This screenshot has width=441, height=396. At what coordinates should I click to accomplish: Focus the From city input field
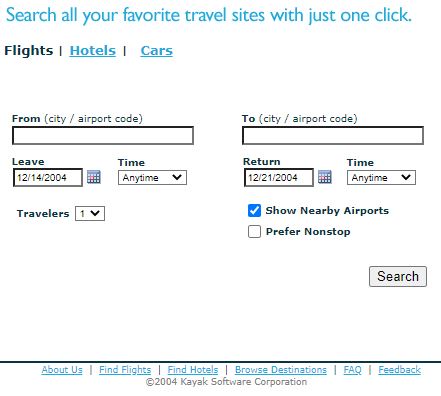tap(103, 135)
